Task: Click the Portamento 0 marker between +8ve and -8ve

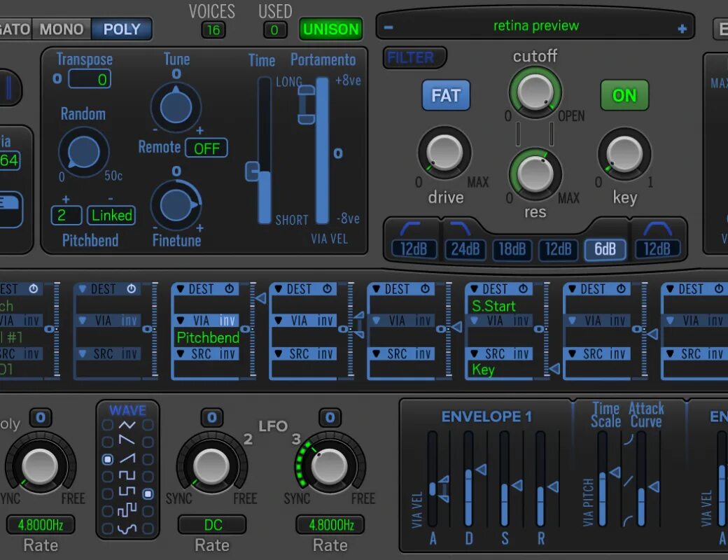Action: click(x=338, y=153)
